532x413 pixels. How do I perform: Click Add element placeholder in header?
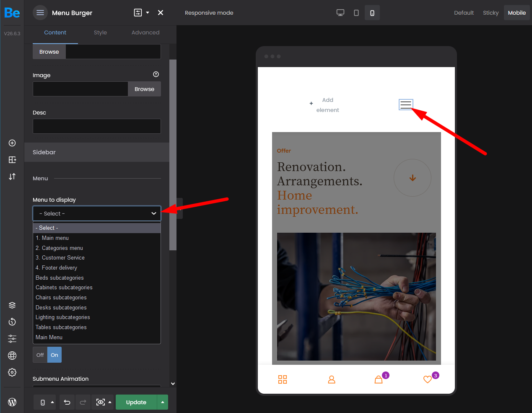(324, 105)
